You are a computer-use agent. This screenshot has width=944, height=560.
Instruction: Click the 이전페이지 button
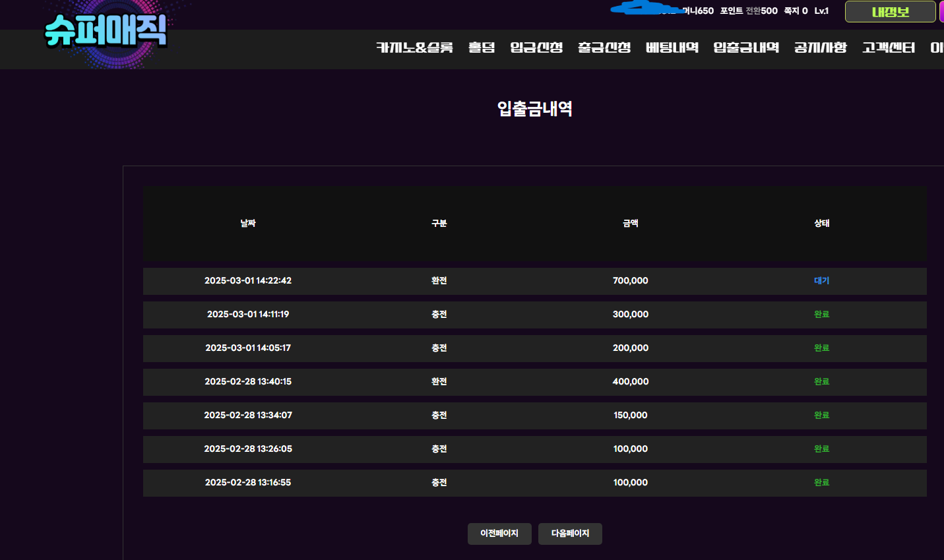coord(499,534)
